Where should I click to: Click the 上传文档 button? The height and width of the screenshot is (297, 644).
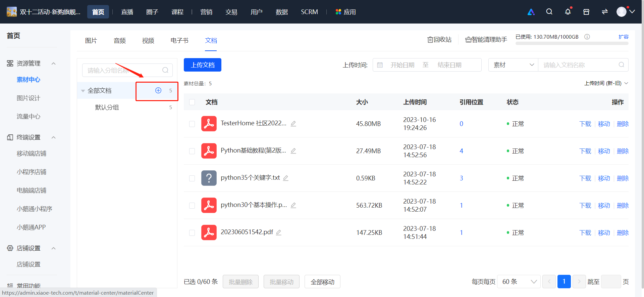tap(203, 65)
